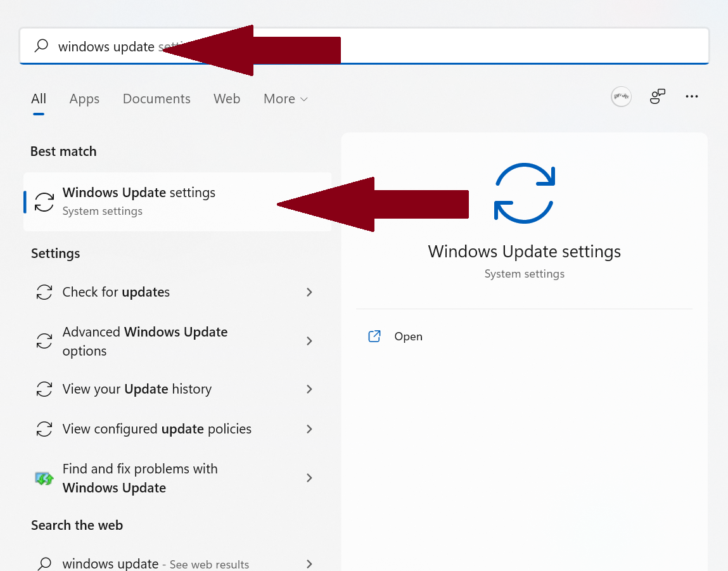Click inside the search text field
This screenshot has width=728, height=571.
[x=364, y=46]
